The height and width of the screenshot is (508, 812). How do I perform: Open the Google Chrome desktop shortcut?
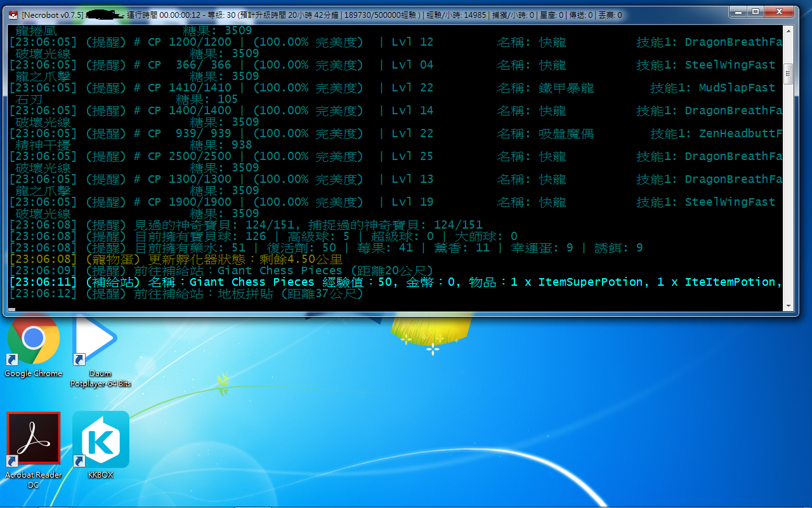tap(33, 345)
